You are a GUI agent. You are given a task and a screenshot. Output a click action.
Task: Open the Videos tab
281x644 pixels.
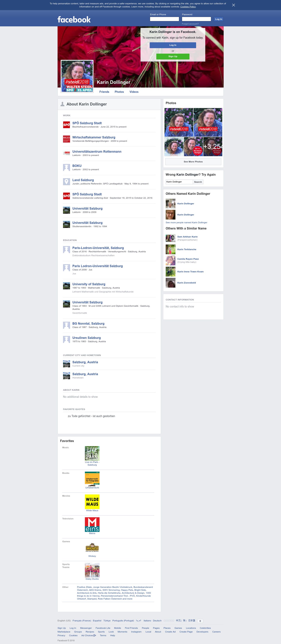[x=134, y=92]
